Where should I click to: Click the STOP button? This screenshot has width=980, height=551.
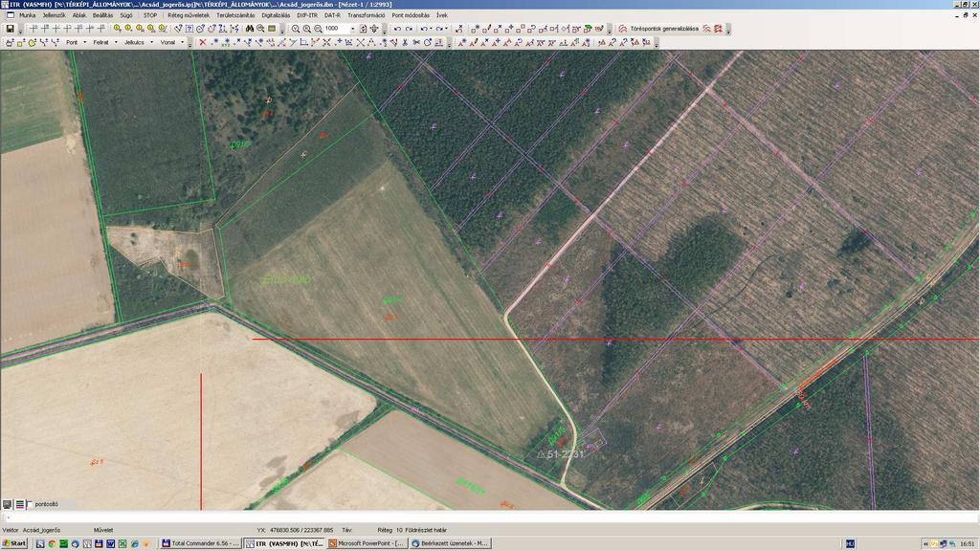(x=150, y=15)
